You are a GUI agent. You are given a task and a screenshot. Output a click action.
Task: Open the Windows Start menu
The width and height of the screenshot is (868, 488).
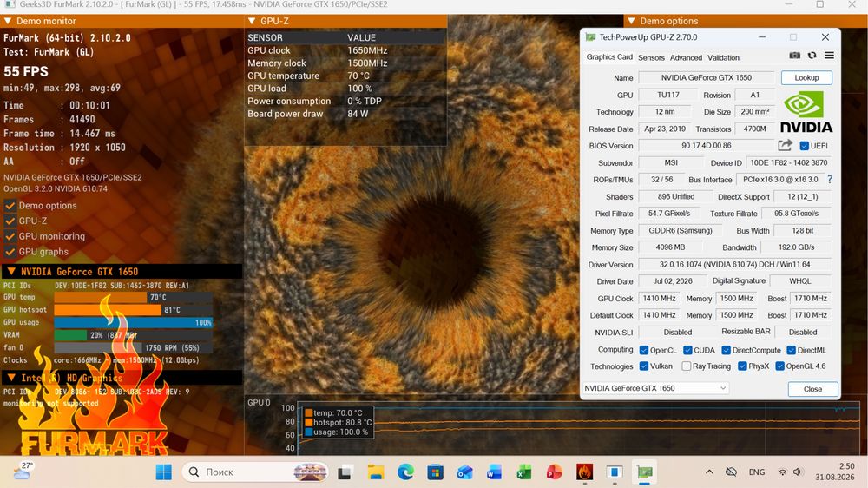click(x=164, y=472)
